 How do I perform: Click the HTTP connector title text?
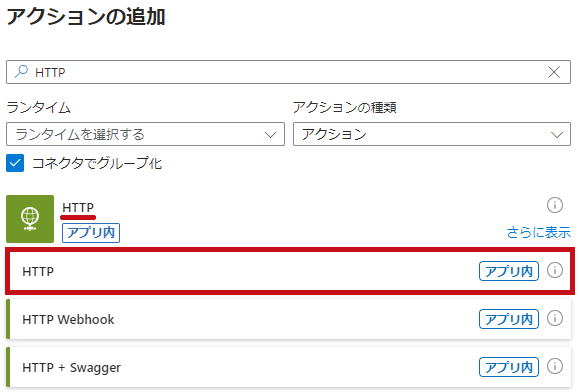tap(78, 207)
